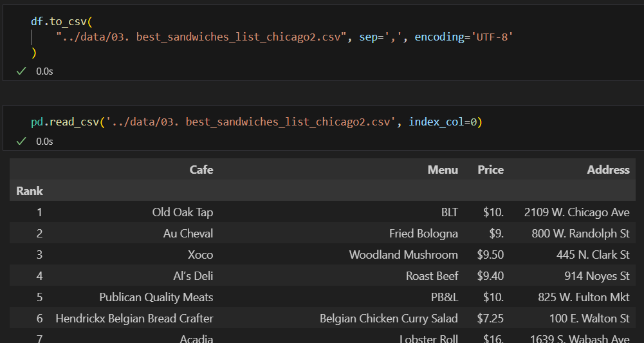
Task: Click '445 N. Clark St' address cell
Action: (593, 255)
